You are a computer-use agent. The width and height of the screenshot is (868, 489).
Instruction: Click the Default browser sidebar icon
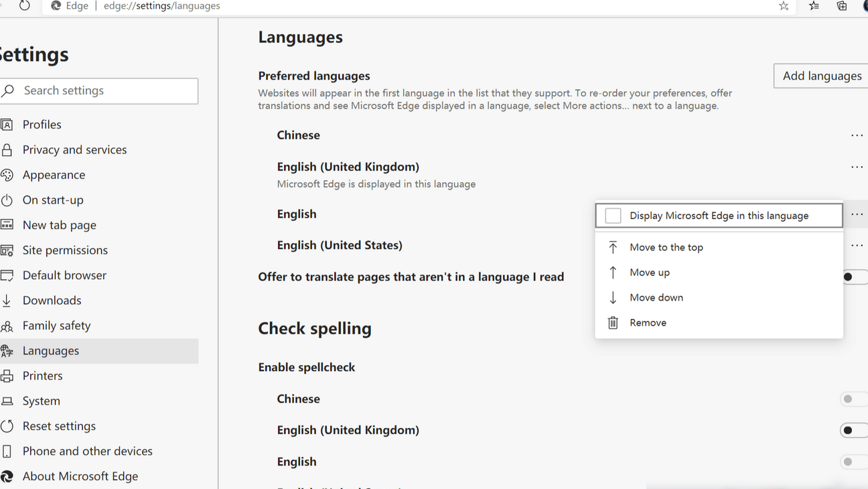pyautogui.click(x=7, y=275)
